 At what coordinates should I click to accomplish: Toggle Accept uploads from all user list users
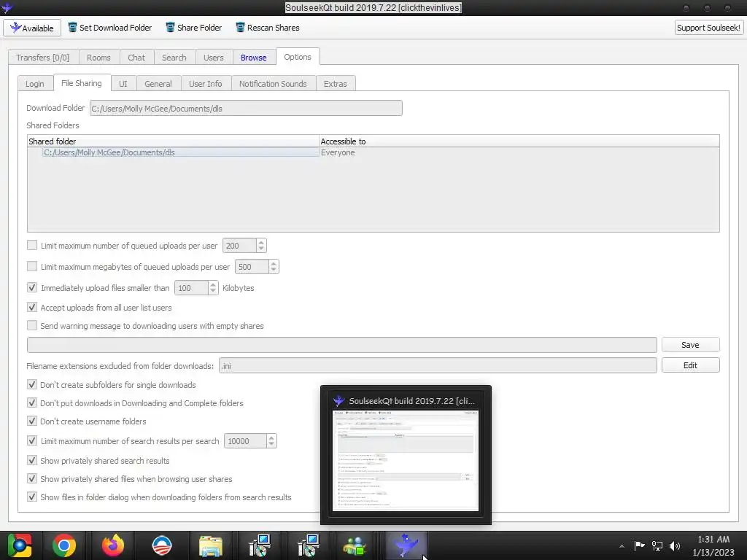[x=32, y=307]
